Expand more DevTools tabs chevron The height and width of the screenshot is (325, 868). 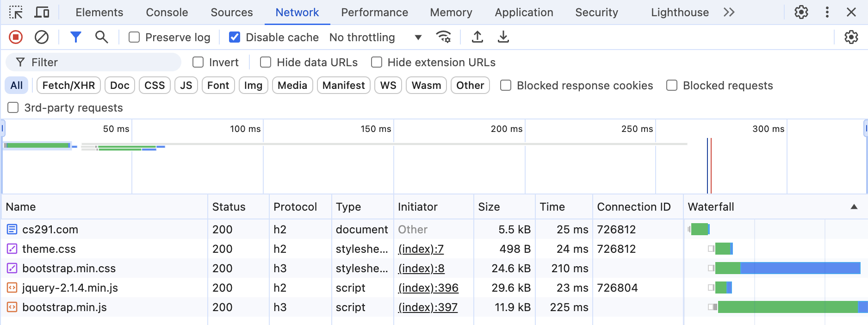click(x=729, y=12)
